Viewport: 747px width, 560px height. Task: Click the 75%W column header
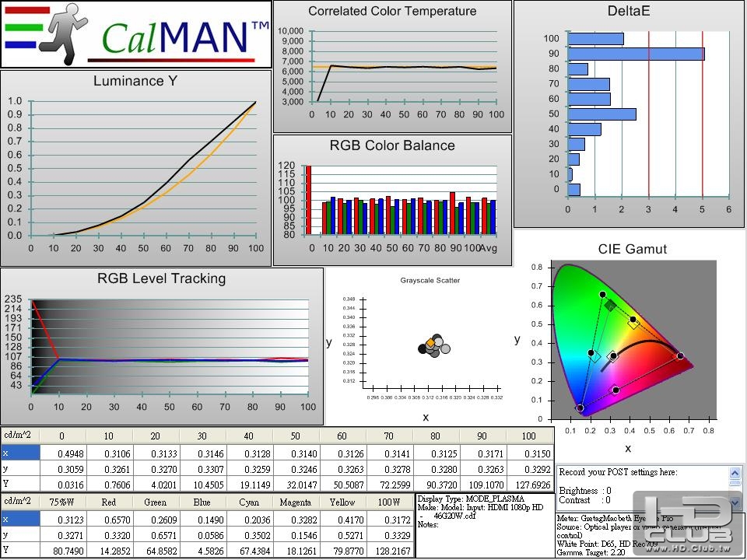(62, 502)
